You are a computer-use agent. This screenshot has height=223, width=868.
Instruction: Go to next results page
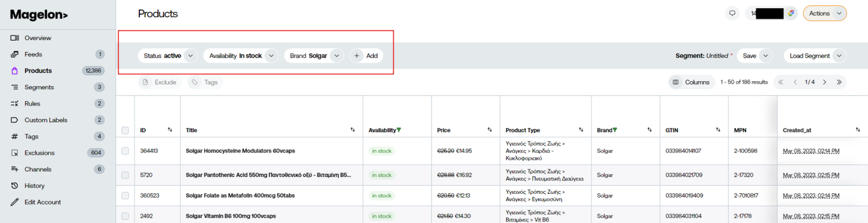pos(825,82)
